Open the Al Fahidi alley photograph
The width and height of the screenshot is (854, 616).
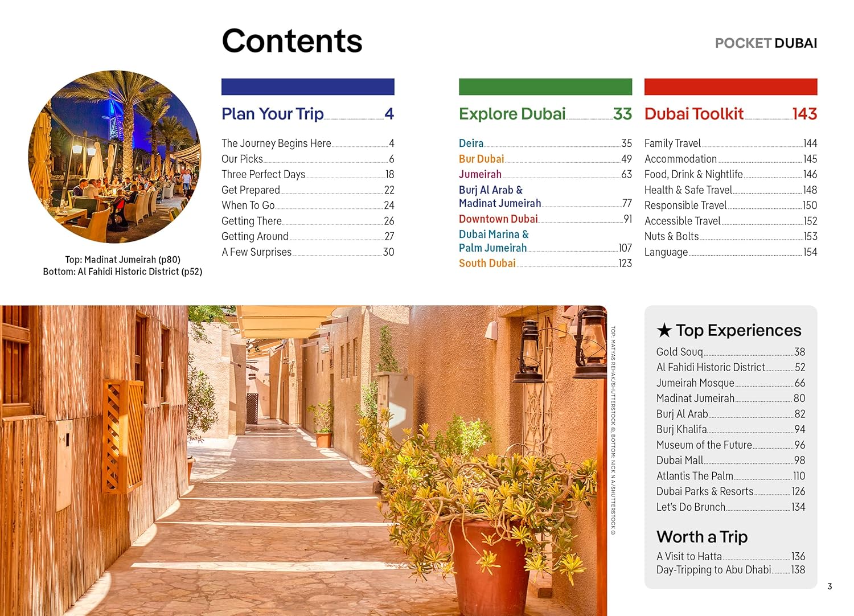[303, 460]
